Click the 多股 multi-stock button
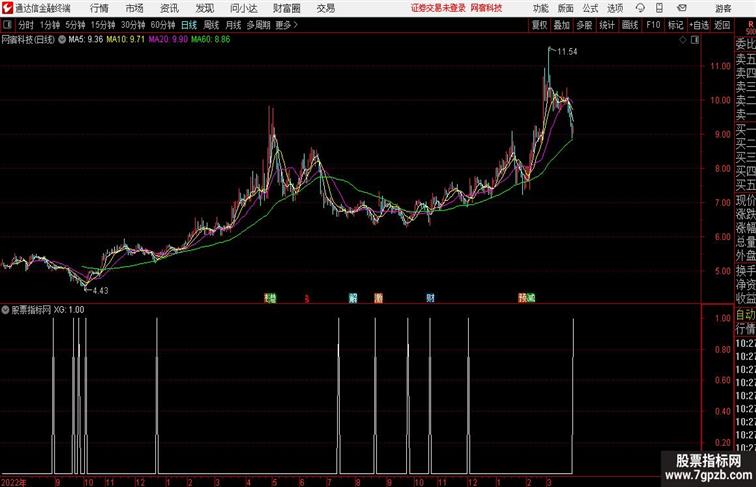This screenshot has width=756, height=487. pos(584,25)
